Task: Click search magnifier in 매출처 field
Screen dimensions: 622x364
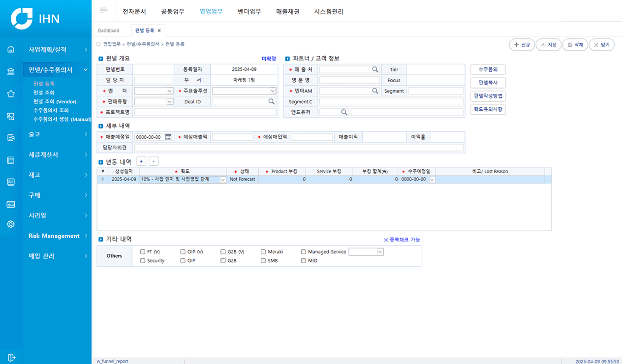Action: tap(375, 70)
